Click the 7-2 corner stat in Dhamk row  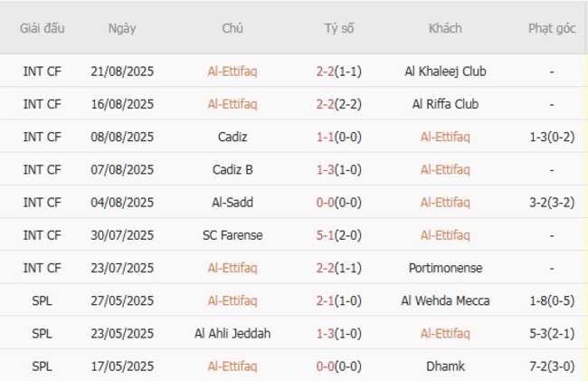[x=552, y=367]
